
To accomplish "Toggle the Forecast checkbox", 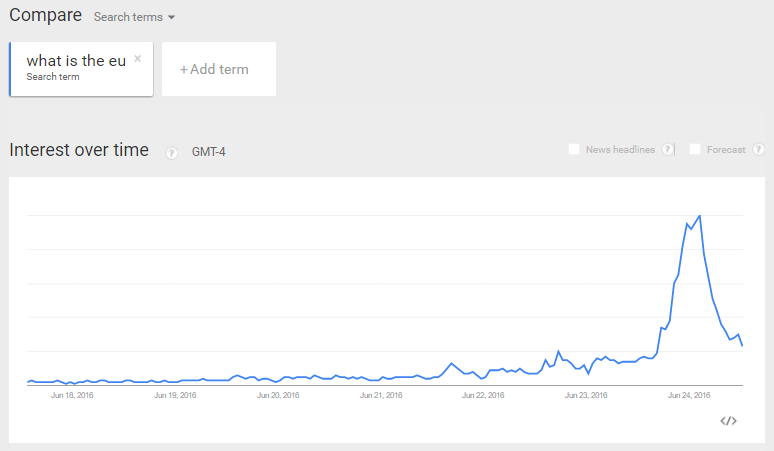I will [x=695, y=150].
